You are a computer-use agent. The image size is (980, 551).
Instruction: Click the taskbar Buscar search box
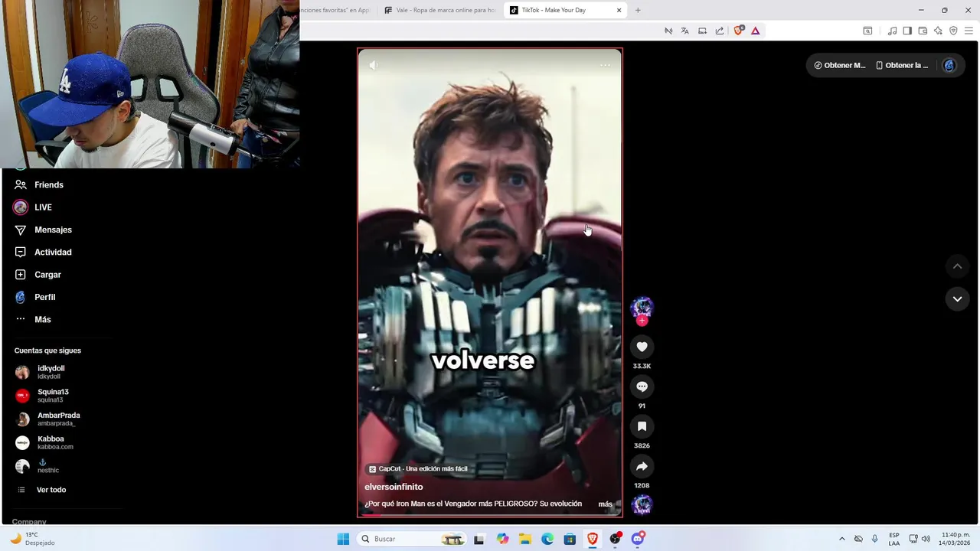tap(413, 539)
